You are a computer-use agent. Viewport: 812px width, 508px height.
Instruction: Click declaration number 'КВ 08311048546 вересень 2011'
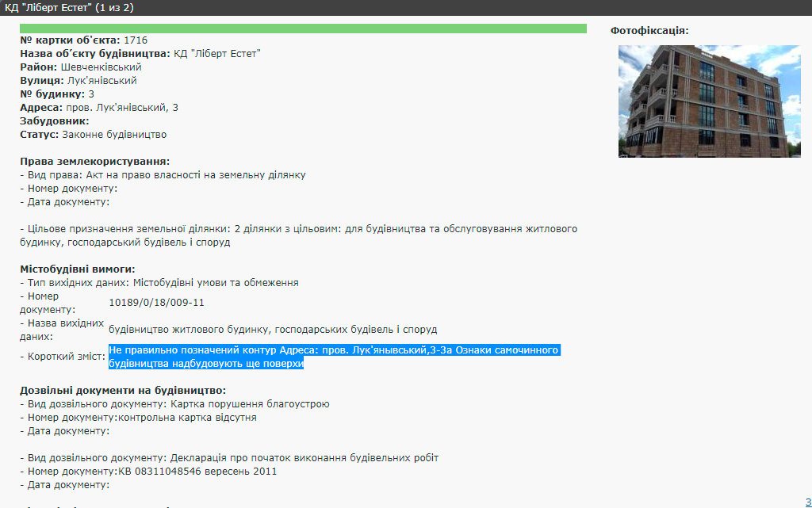[197, 472]
